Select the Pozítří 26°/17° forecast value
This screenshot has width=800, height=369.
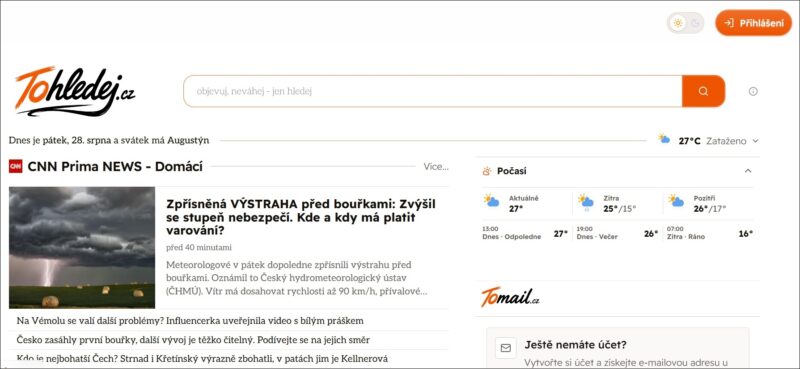coord(710,209)
